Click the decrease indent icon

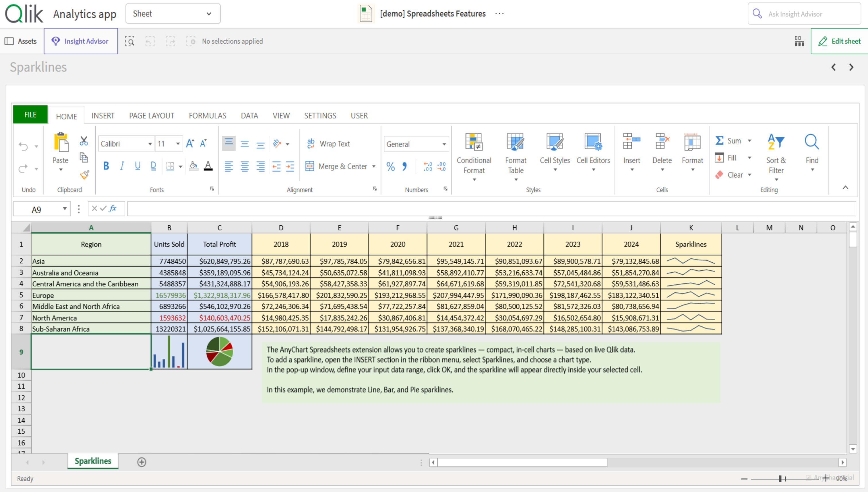[x=276, y=166]
